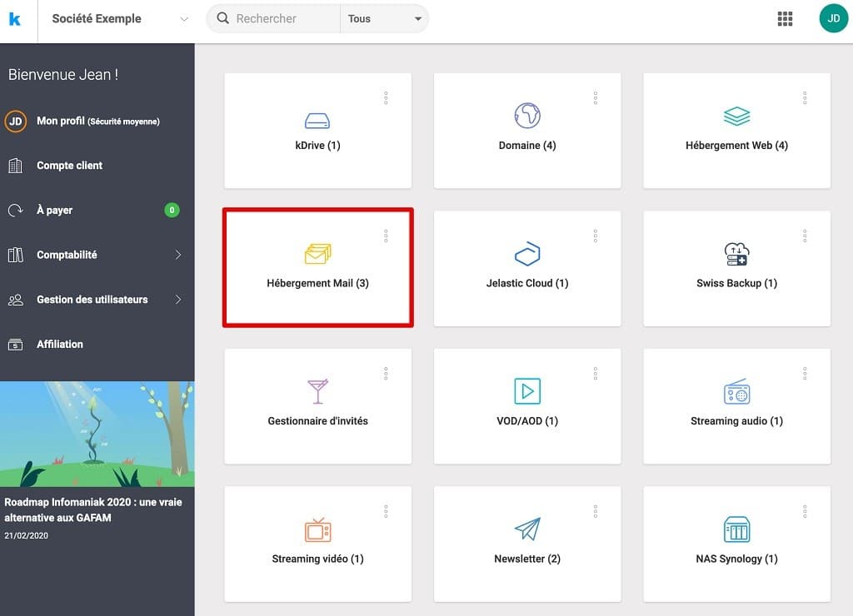Open the Newsletter paper plane icon
The width and height of the screenshot is (853, 616).
pyautogui.click(x=526, y=529)
